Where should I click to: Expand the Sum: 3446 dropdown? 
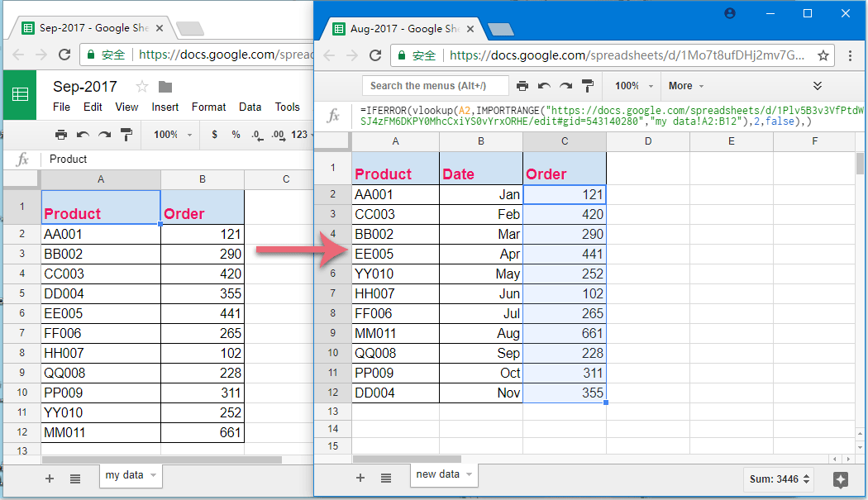[x=779, y=479]
